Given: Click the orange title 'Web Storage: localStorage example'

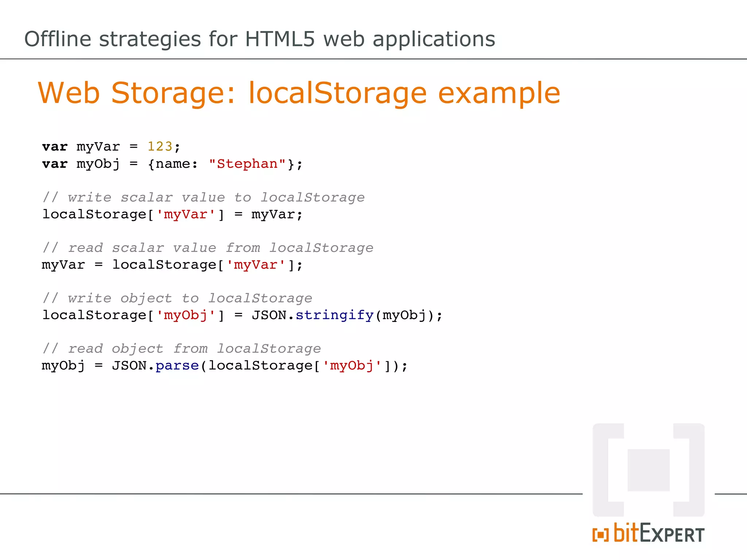Looking at the screenshot, I should [299, 93].
